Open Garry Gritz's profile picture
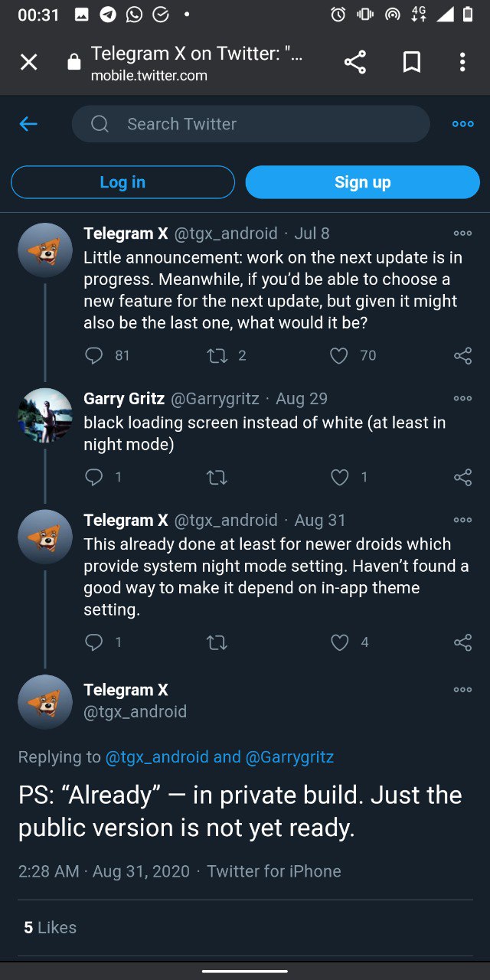The height and width of the screenshot is (980, 490). click(45, 416)
